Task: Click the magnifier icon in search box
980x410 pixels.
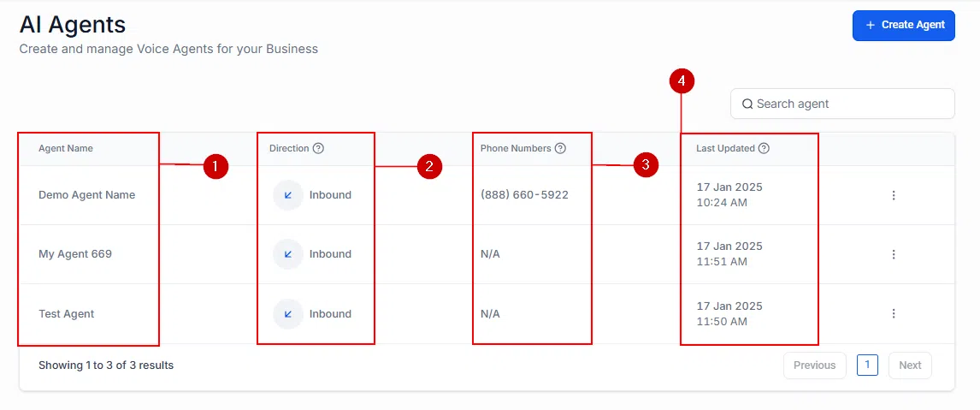Action: point(747,104)
